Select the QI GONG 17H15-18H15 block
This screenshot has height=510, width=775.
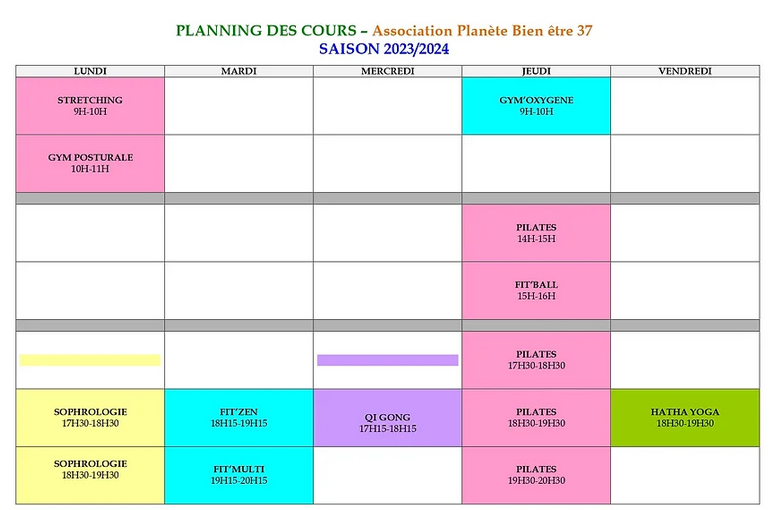coord(388,418)
